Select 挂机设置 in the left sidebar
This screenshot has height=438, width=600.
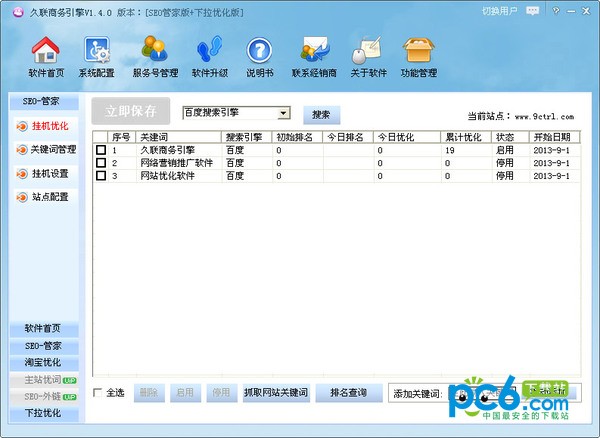pyautogui.click(x=46, y=174)
